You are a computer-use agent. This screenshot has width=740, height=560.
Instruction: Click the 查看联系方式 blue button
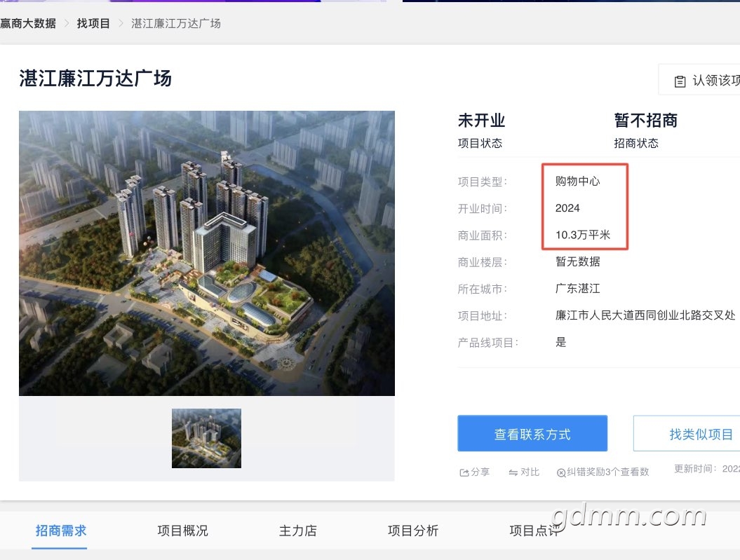tap(532, 433)
